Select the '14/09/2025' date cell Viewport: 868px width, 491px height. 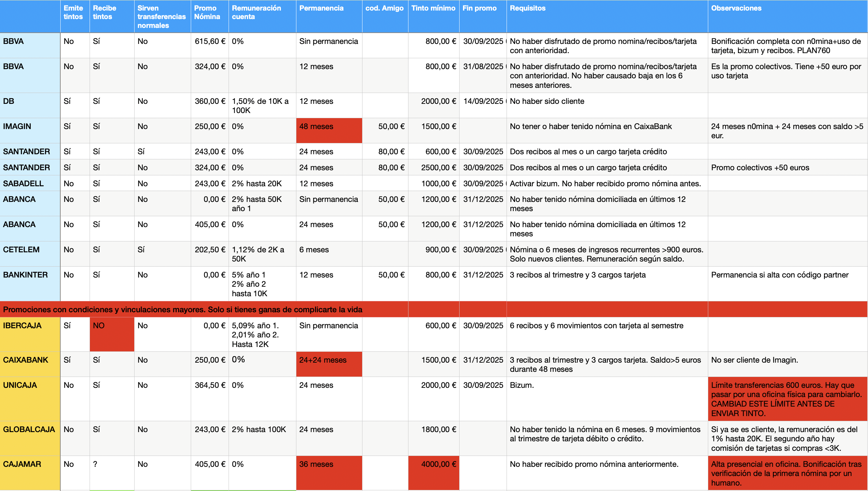[x=483, y=105]
